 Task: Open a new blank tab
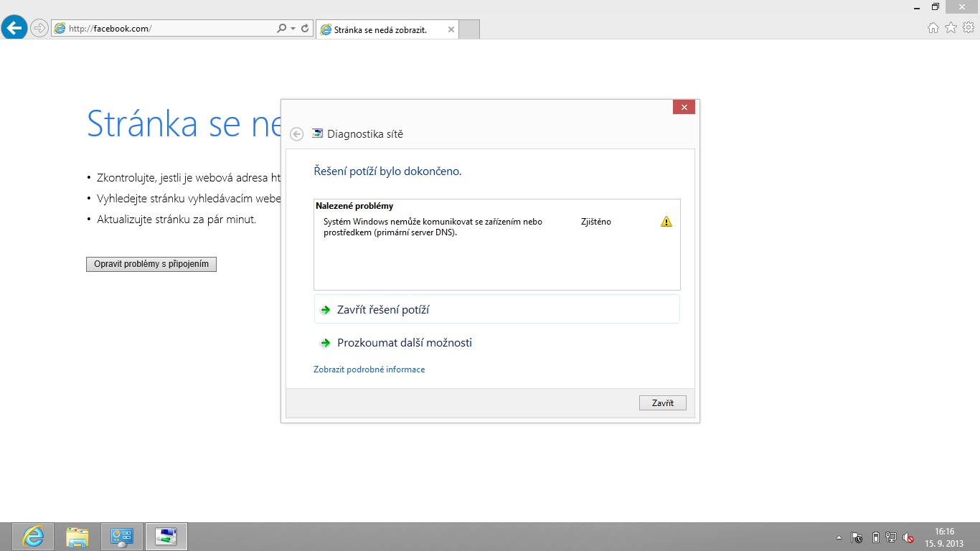pos(468,29)
